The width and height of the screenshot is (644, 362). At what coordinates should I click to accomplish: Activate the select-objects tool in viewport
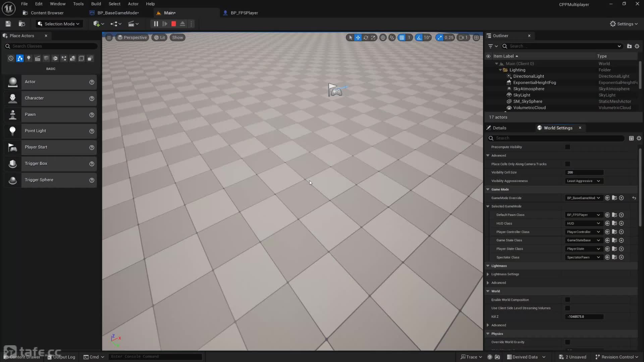coord(351,38)
